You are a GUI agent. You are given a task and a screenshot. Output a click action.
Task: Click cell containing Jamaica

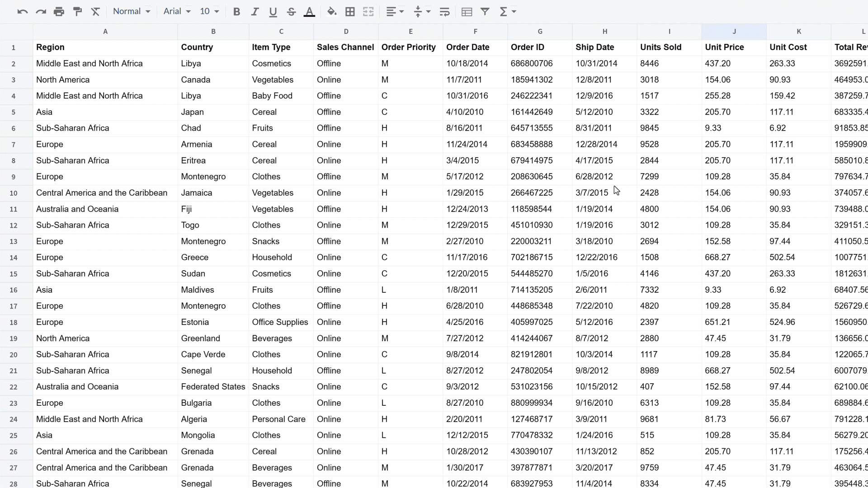(x=213, y=193)
